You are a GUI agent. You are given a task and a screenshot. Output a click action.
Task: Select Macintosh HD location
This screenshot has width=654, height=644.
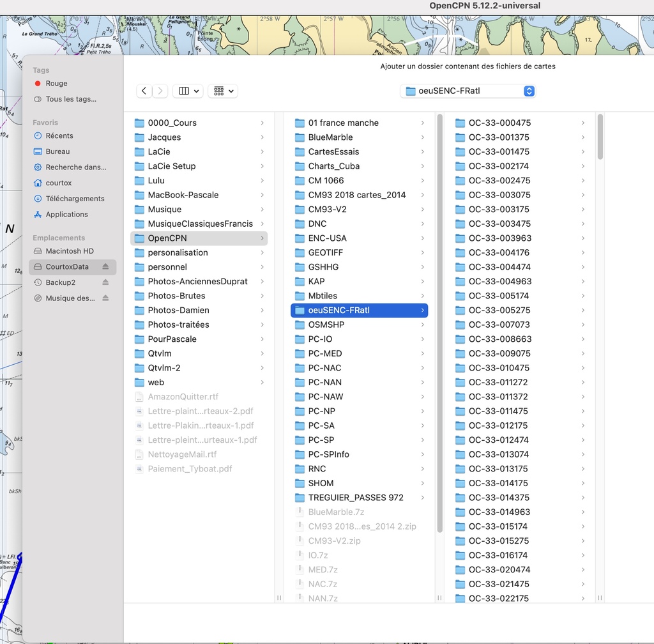coord(69,251)
